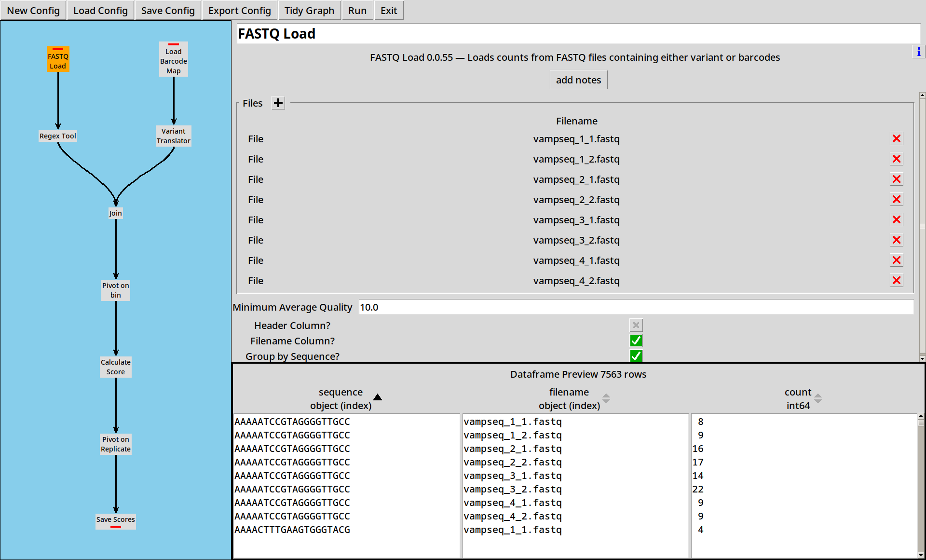Toggle the Group by Sequence checkbox

click(636, 356)
